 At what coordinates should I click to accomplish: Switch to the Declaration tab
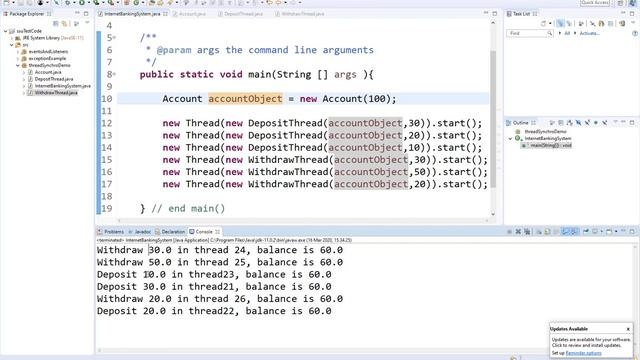(170, 232)
